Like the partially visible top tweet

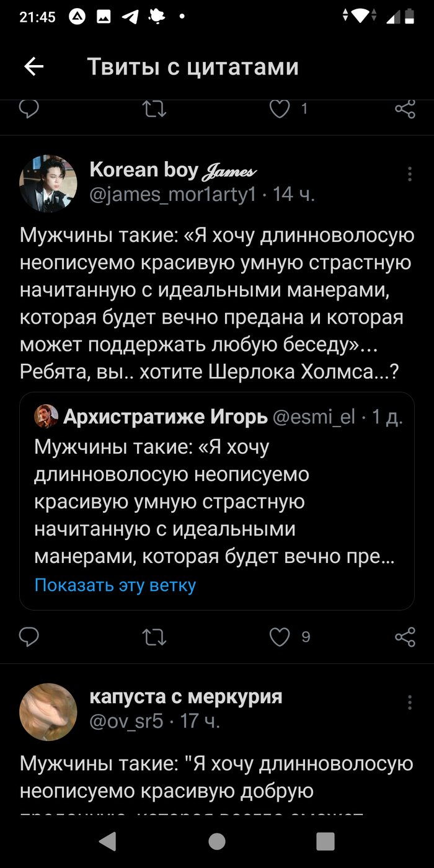(x=280, y=109)
